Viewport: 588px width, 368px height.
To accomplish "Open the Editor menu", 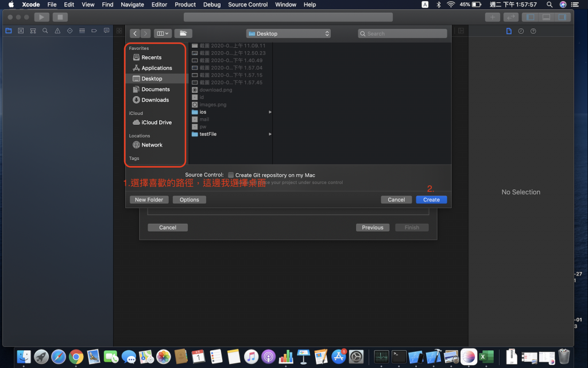I will (x=159, y=5).
